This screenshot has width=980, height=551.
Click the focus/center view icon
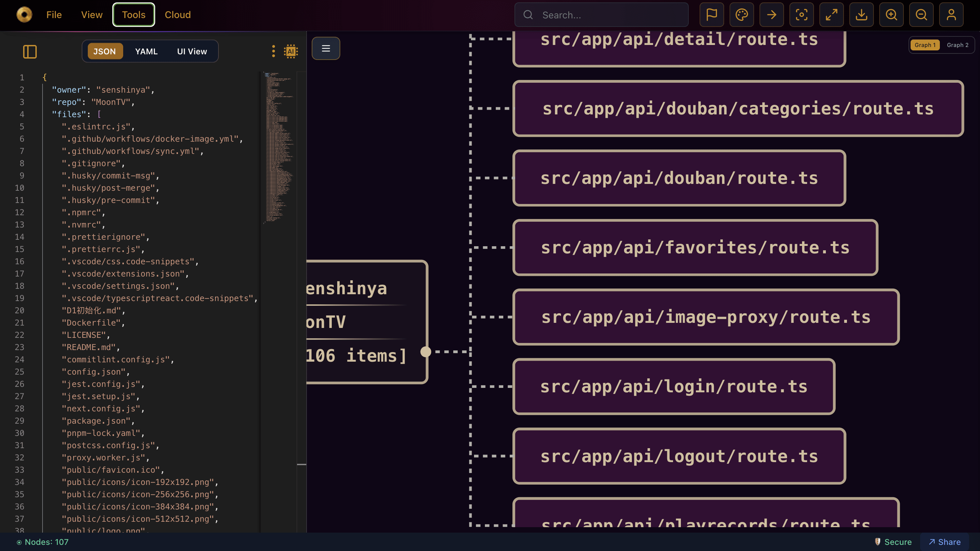point(802,15)
